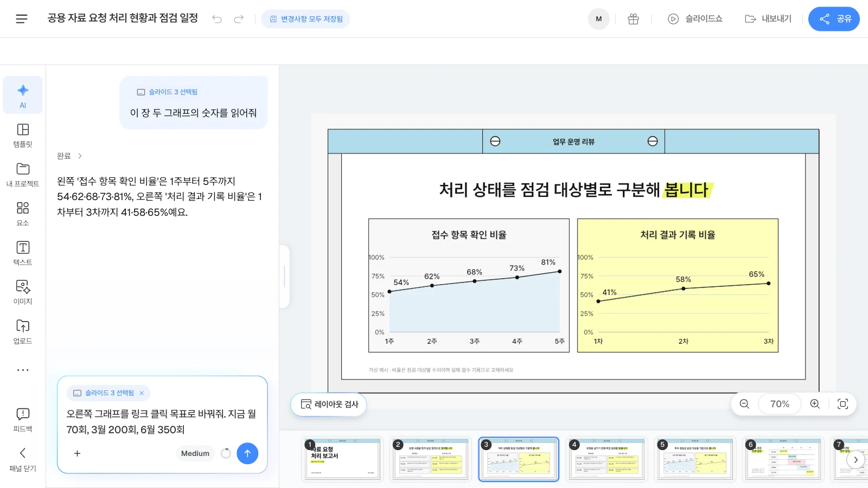This screenshot has height=488, width=868.
Task: Select the 접수 항목 확인 비율 chart
Action: (x=469, y=286)
